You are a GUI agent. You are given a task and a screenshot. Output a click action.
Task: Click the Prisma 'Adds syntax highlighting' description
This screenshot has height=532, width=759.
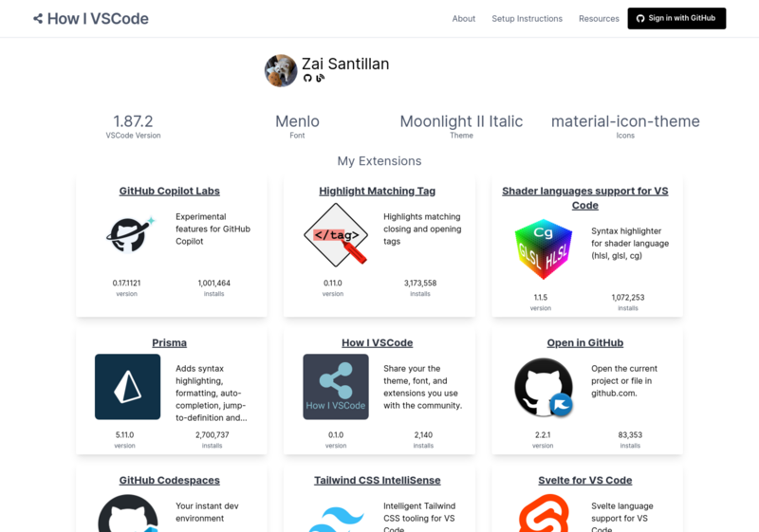point(212,394)
